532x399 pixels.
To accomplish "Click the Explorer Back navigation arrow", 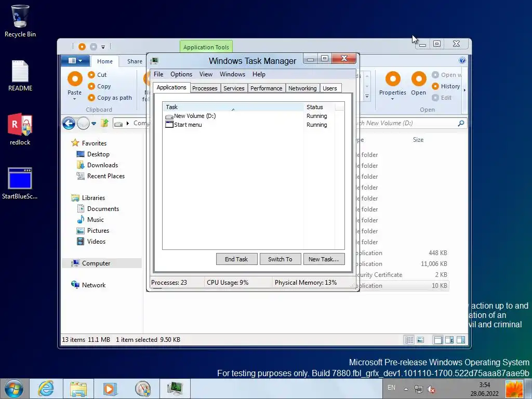I will [x=69, y=123].
